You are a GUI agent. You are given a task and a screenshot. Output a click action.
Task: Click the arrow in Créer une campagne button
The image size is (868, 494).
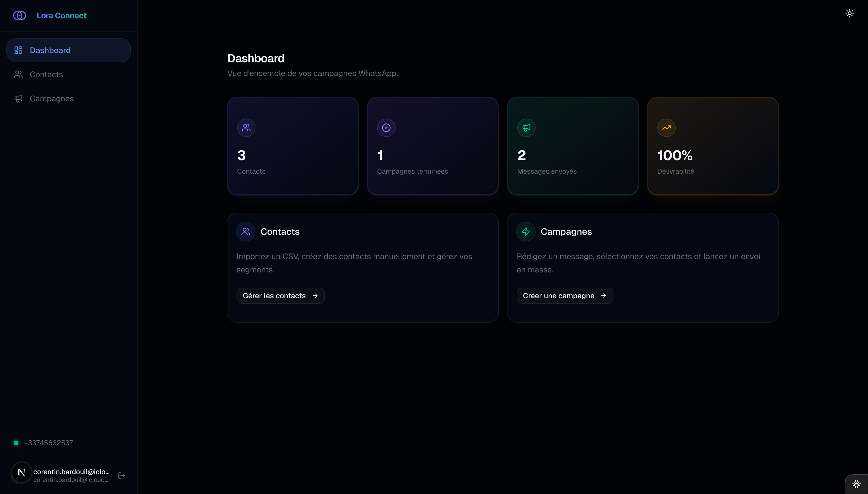tap(603, 296)
